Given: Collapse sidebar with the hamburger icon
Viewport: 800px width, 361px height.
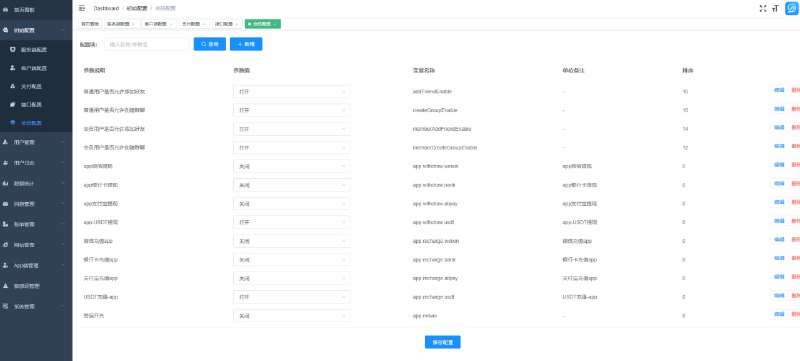Looking at the screenshot, I should click(82, 8).
